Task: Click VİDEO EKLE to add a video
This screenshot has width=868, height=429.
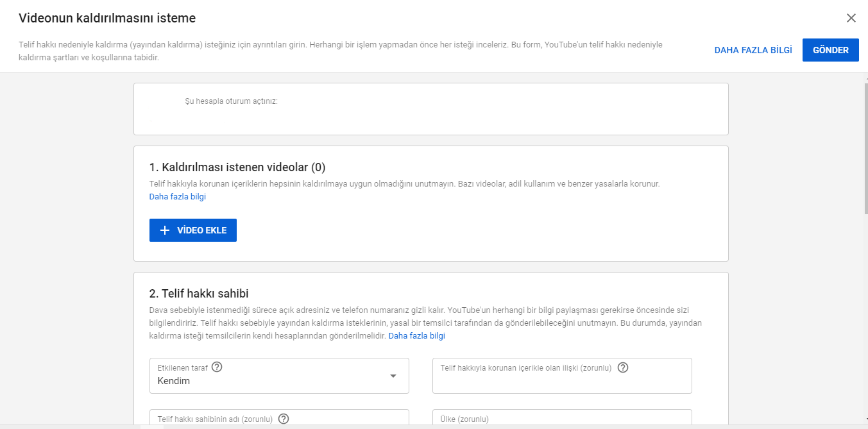Action: pos(192,230)
